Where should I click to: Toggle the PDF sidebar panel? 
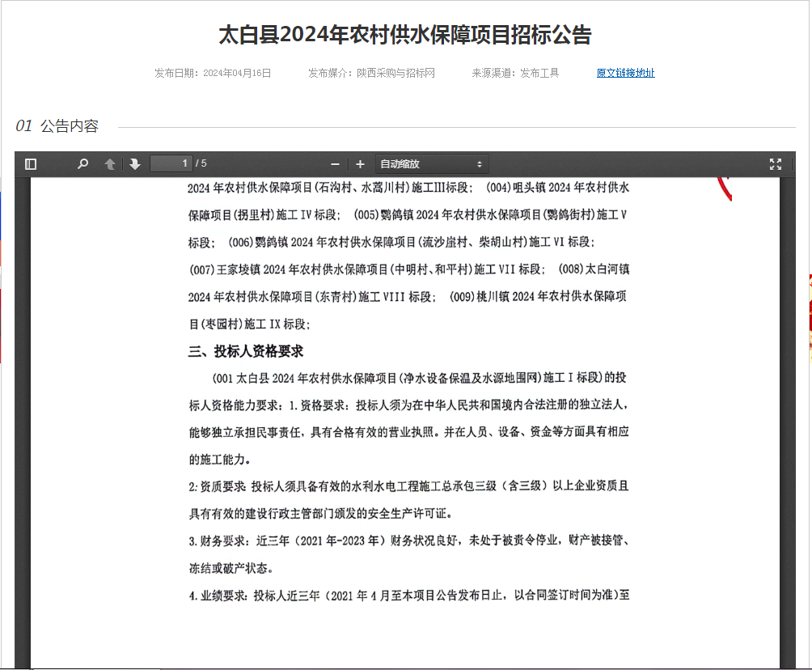[31, 164]
